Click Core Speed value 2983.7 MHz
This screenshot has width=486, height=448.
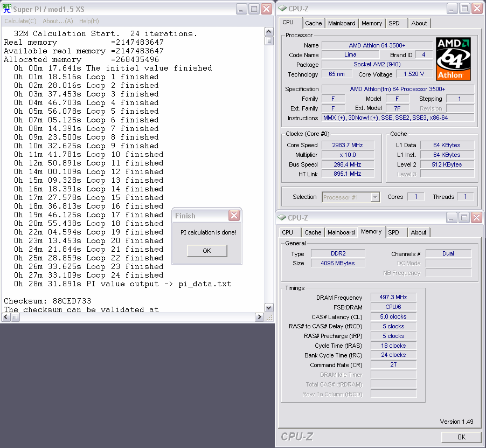[x=348, y=145]
